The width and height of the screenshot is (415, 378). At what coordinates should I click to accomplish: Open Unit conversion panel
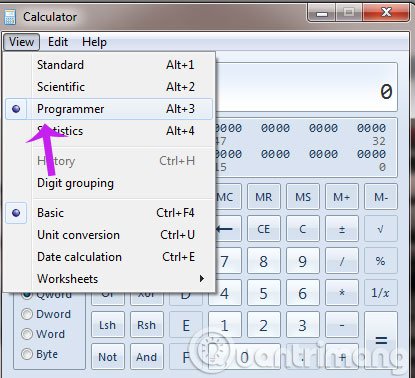coord(109,235)
